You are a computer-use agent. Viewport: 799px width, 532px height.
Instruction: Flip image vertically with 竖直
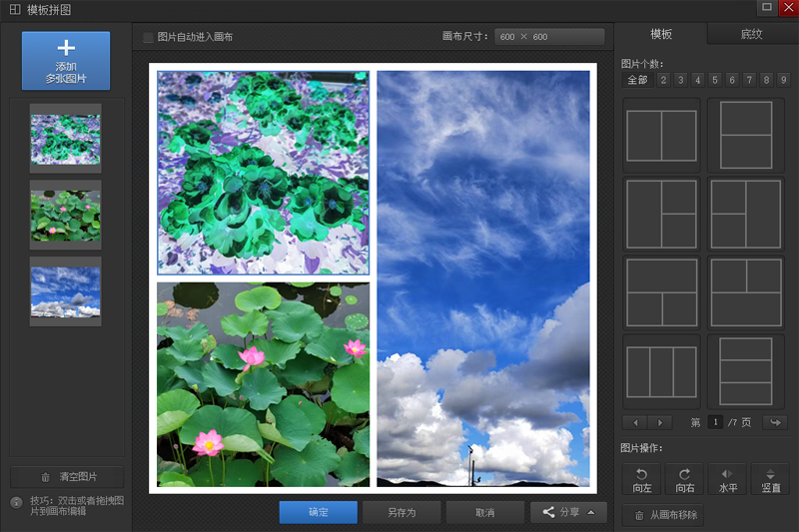(x=769, y=480)
